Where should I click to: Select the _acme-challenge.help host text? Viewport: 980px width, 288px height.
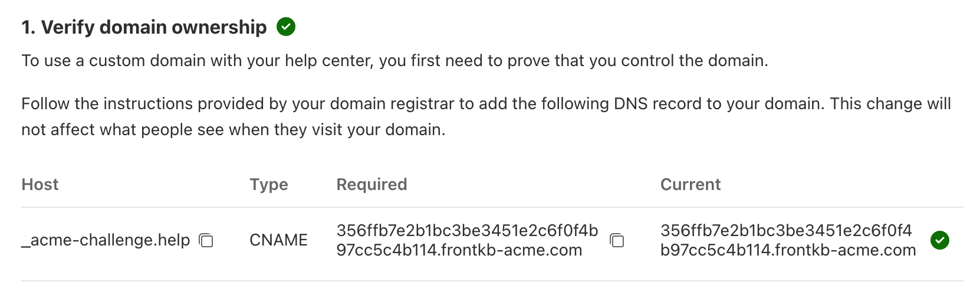point(106,240)
